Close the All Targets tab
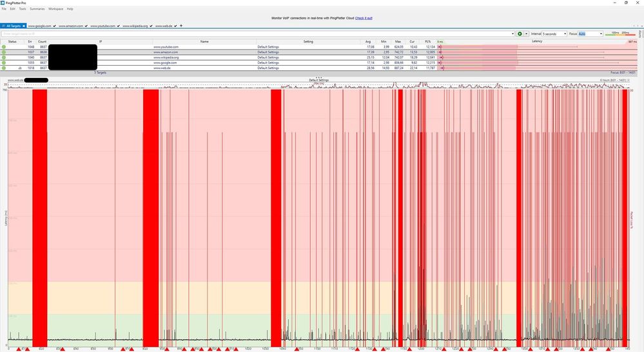 pyautogui.click(x=24, y=26)
